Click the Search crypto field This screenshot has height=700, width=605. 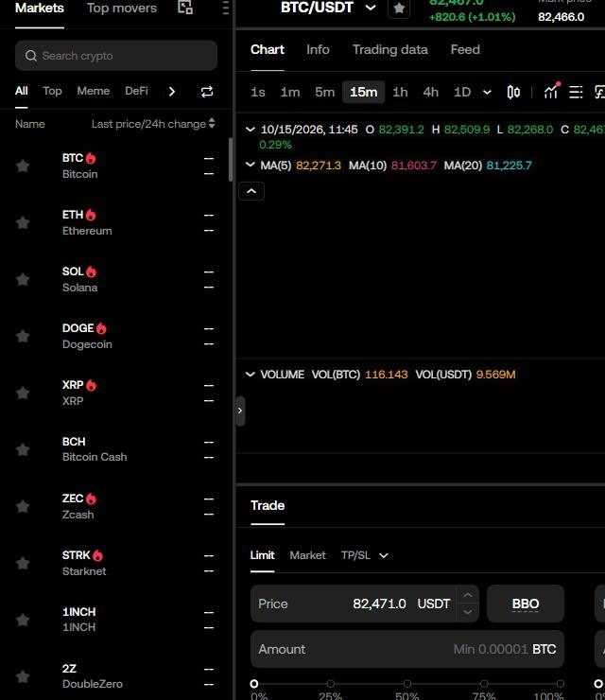click(x=116, y=56)
